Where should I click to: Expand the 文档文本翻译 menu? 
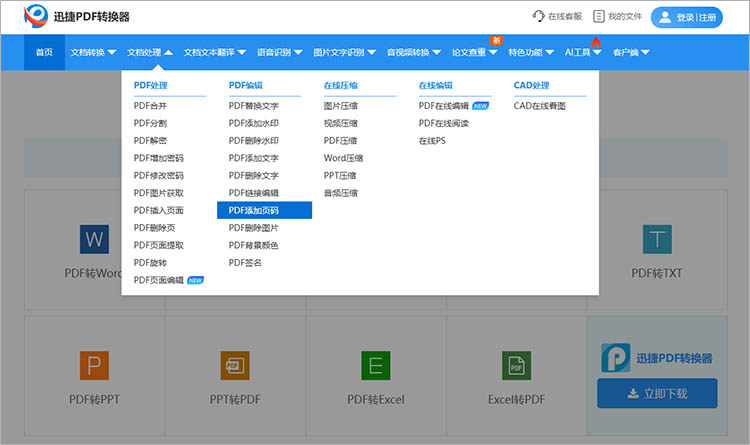click(x=215, y=52)
